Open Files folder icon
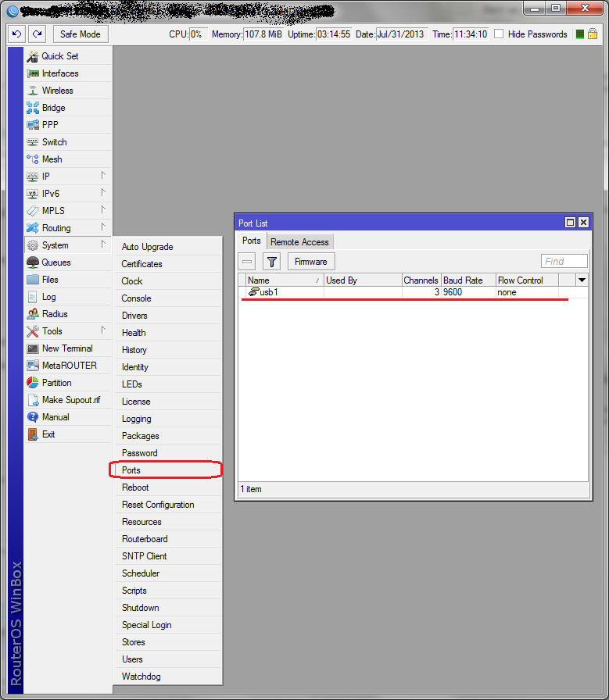Image resolution: width=609 pixels, height=700 pixels. (x=33, y=280)
